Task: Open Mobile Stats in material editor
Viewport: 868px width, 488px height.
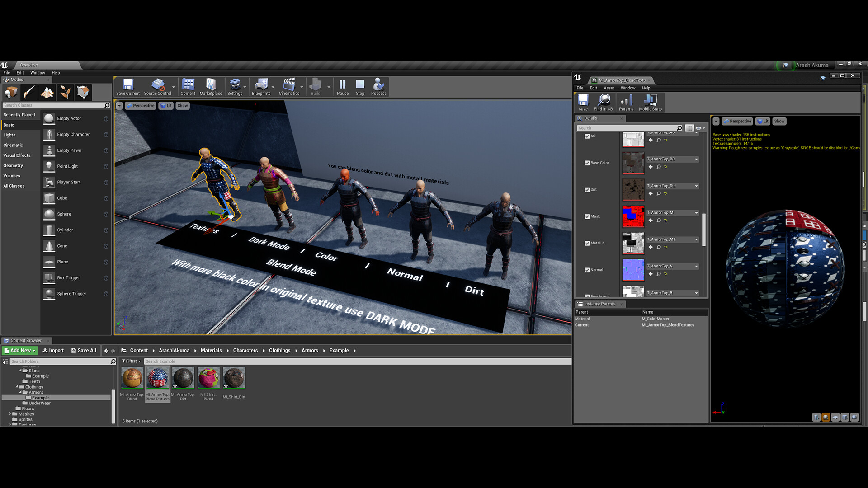Action: [650, 102]
